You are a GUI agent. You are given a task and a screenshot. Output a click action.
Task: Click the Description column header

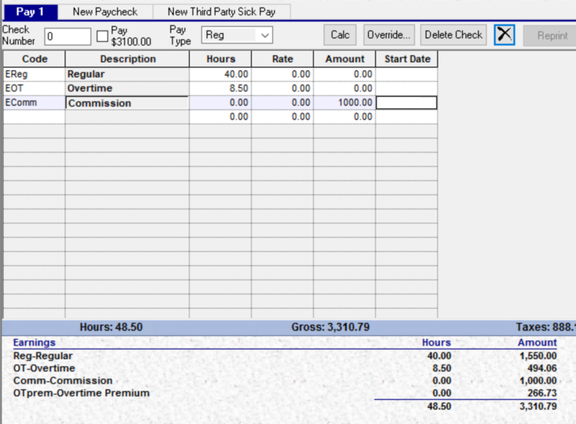point(127,59)
